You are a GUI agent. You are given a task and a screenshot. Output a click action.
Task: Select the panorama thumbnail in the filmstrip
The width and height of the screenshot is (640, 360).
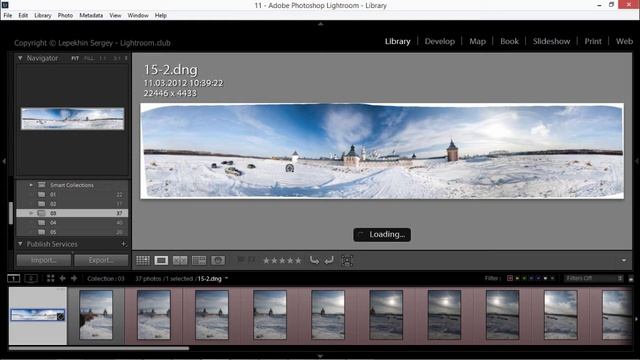38,315
